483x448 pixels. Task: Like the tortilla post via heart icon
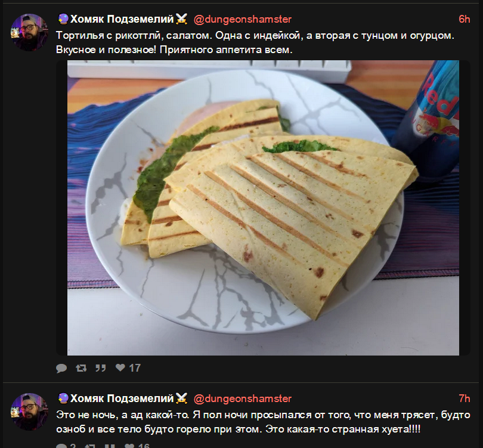[120, 367]
